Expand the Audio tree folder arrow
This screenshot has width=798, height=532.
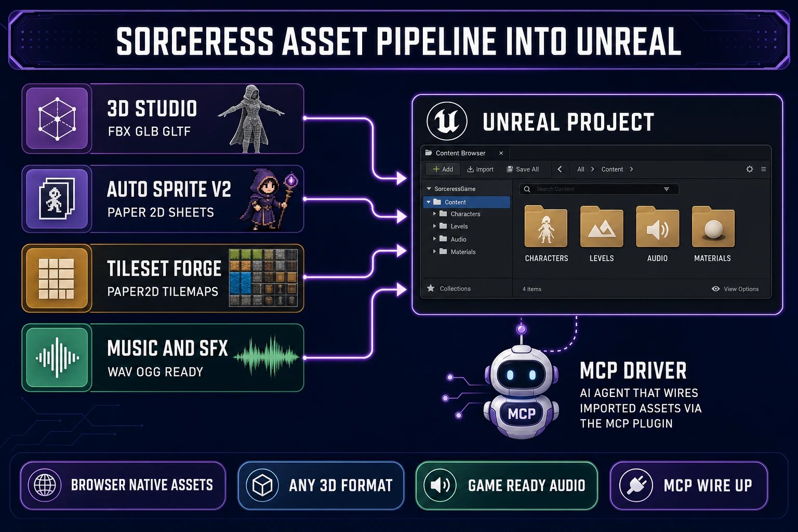click(x=434, y=239)
